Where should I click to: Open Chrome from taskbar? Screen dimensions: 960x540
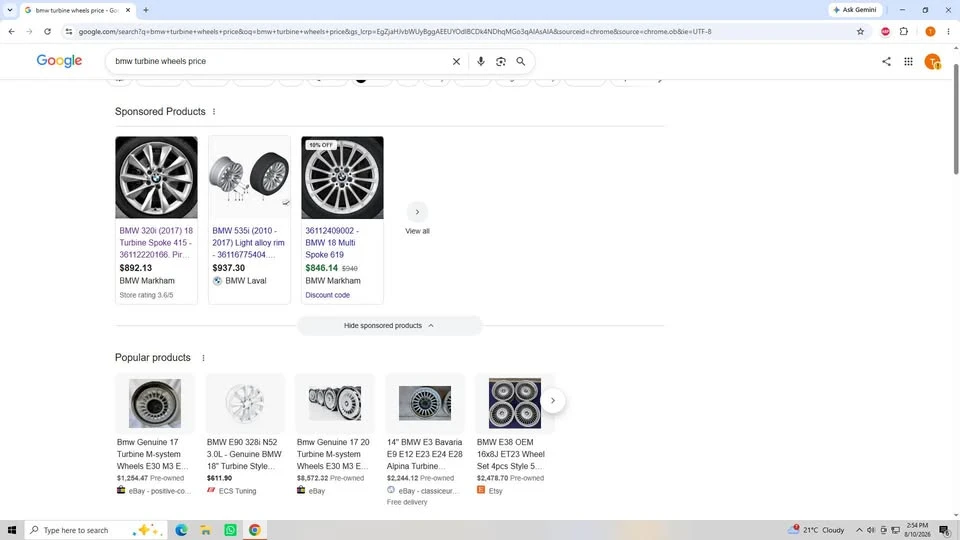(255, 530)
